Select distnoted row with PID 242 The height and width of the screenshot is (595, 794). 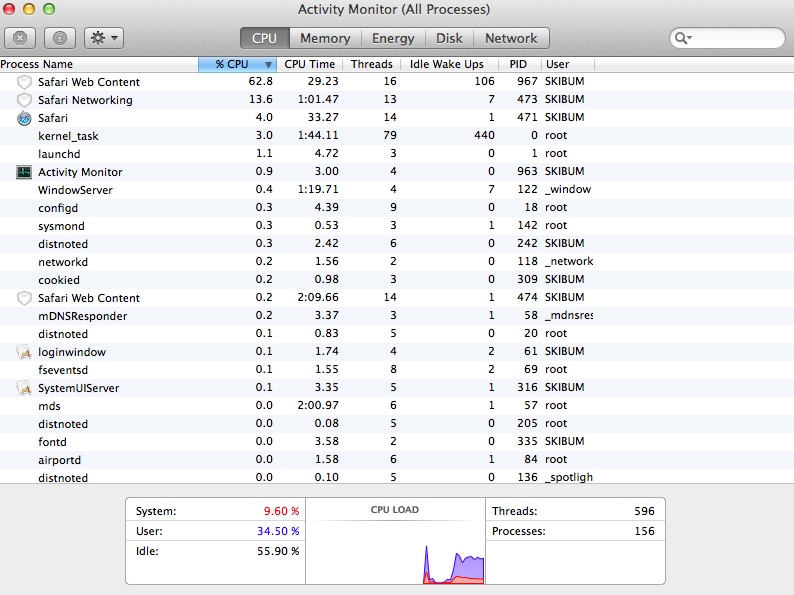click(x=397, y=244)
